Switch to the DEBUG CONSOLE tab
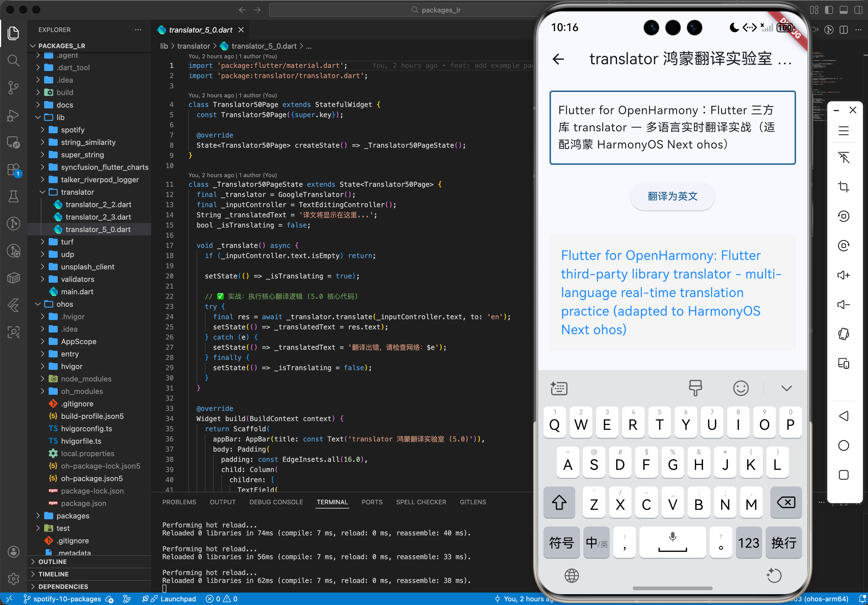The height and width of the screenshot is (605, 868). tap(276, 502)
